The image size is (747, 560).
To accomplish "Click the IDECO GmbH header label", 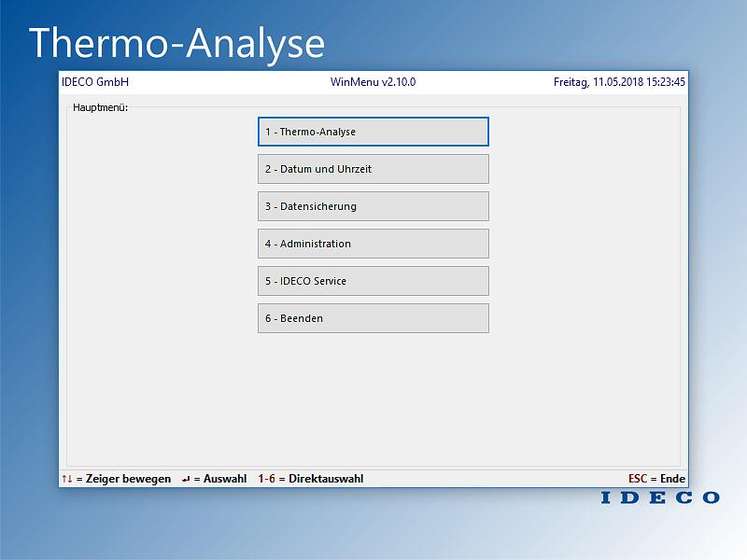I will pos(95,82).
